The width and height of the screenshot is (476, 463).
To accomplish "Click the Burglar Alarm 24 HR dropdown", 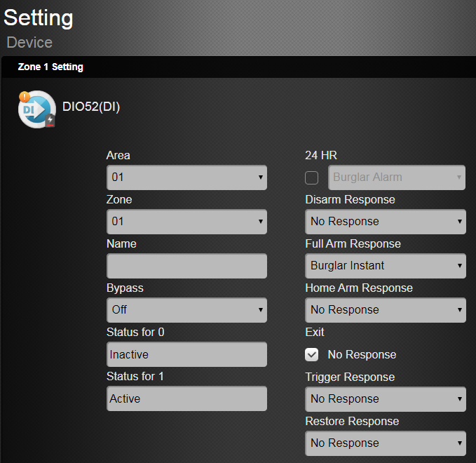I will click(x=397, y=177).
